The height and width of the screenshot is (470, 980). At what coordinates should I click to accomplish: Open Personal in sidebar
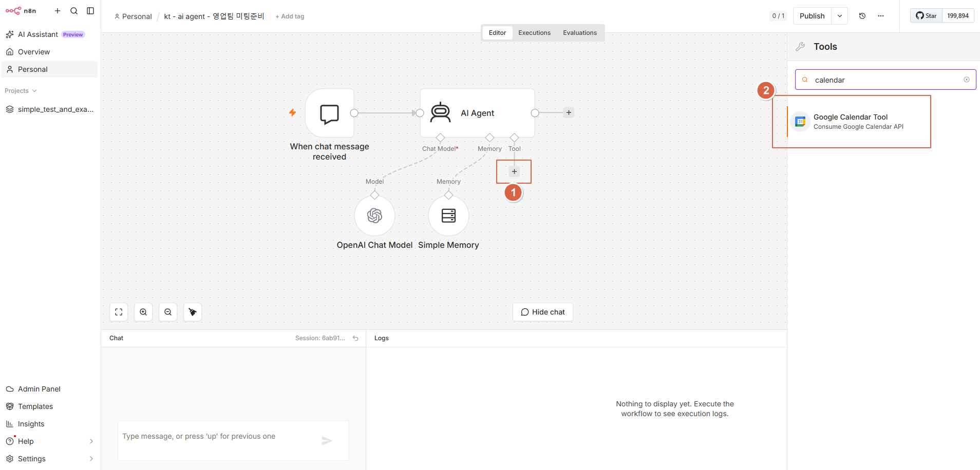pos(50,69)
